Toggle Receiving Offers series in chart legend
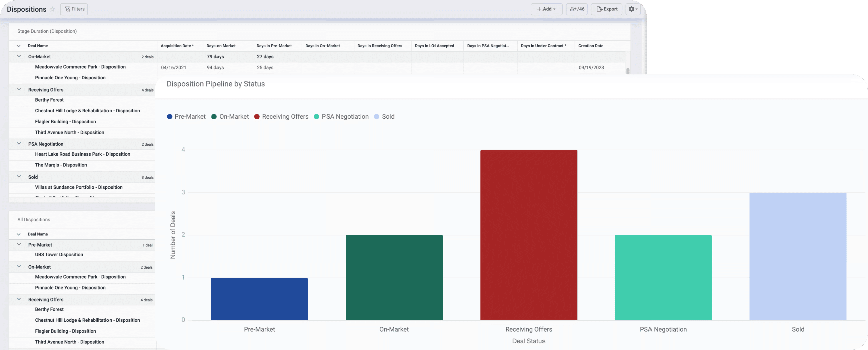The height and width of the screenshot is (350, 868). coord(281,117)
